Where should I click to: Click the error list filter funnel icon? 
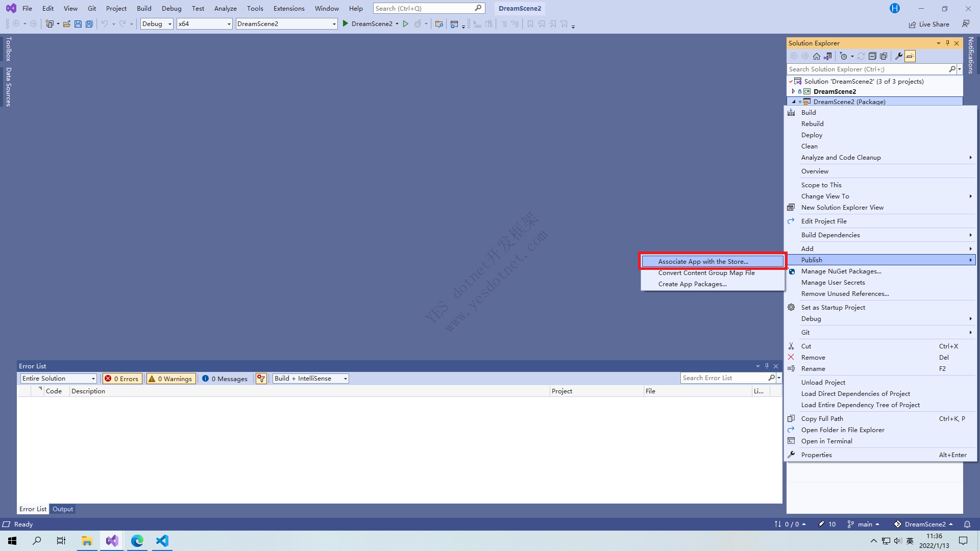pos(261,379)
